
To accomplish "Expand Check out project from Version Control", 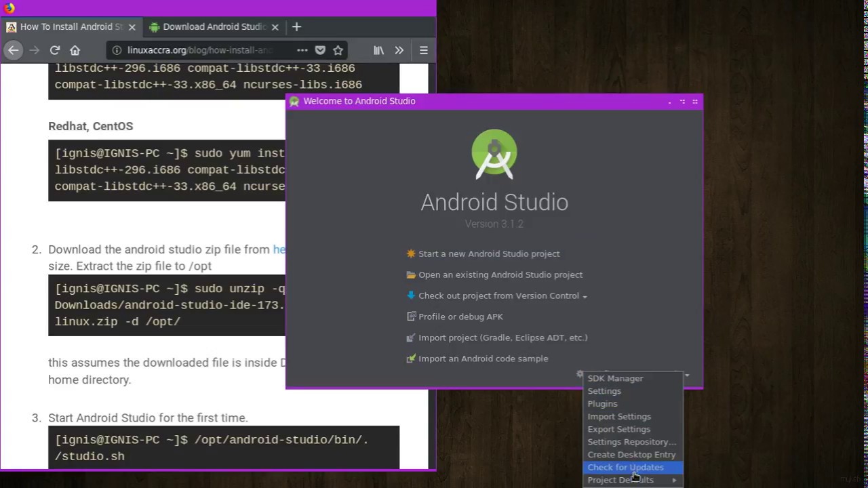I will coord(502,296).
